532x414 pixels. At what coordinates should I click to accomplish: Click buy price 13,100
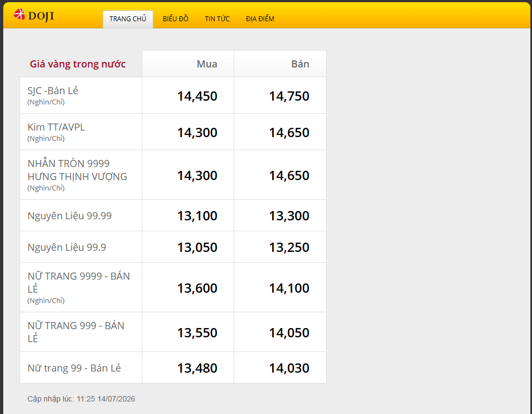click(197, 215)
